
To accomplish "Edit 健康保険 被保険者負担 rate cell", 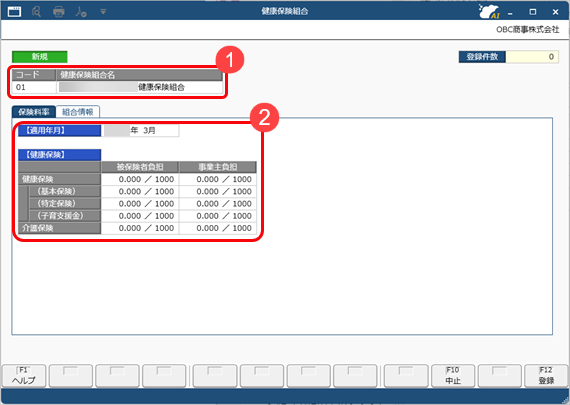I will coord(140,179).
